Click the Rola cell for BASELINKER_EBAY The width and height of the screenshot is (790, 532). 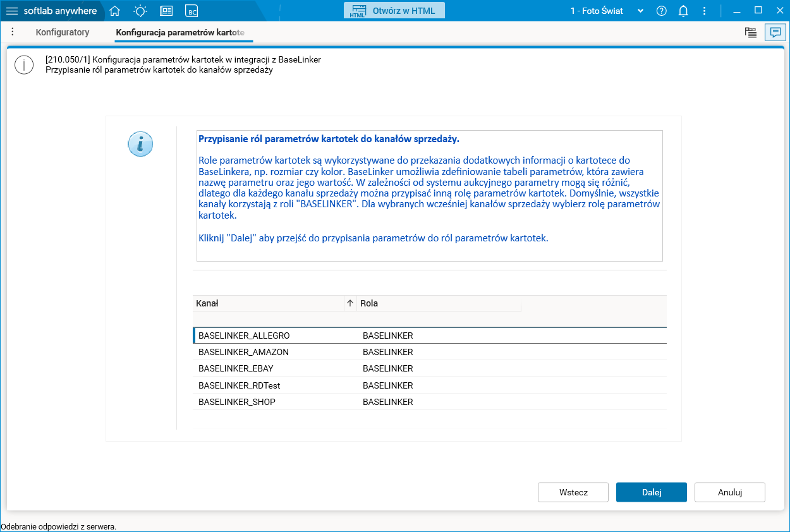point(387,368)
